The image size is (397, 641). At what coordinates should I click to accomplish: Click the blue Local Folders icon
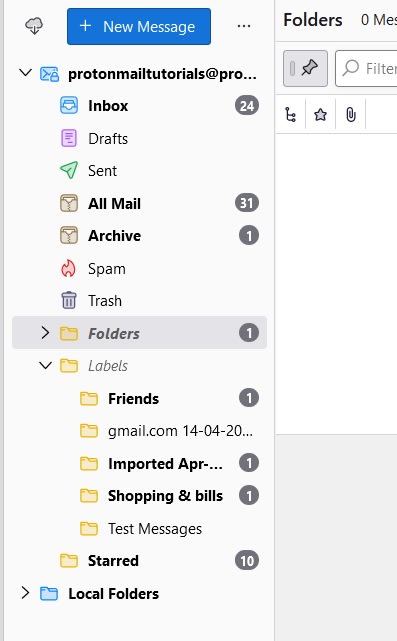(49, 593)
